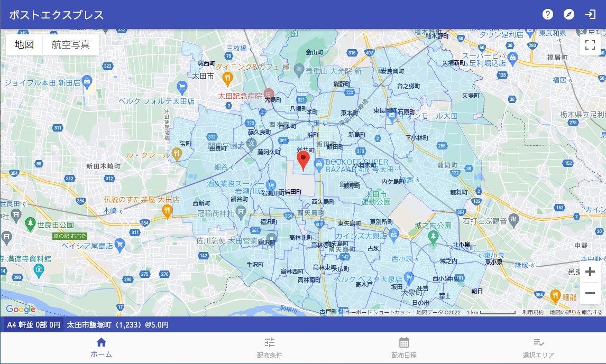Click the 道の駅 おおた label
The width and height of the screenshot is (606, 364).
pyautogui.click(x=70, y=236)
